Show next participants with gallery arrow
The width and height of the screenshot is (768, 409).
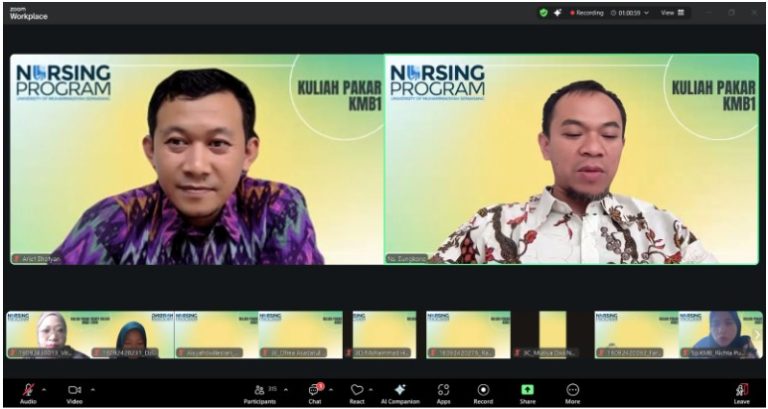pos(757,335)
